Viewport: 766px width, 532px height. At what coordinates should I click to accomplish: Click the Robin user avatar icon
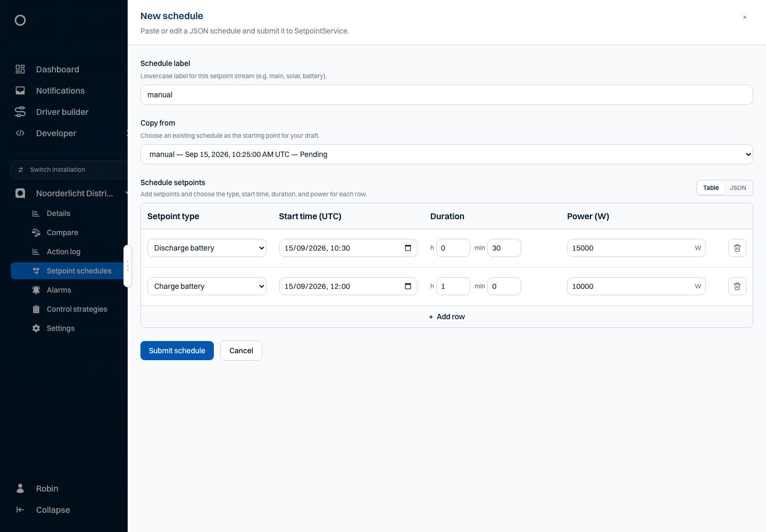[20, 488]
